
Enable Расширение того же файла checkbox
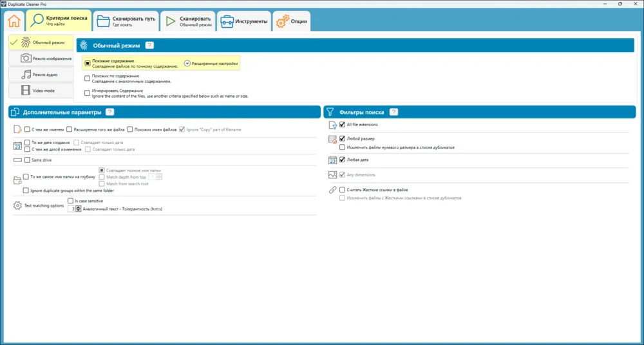coord(70,129)
